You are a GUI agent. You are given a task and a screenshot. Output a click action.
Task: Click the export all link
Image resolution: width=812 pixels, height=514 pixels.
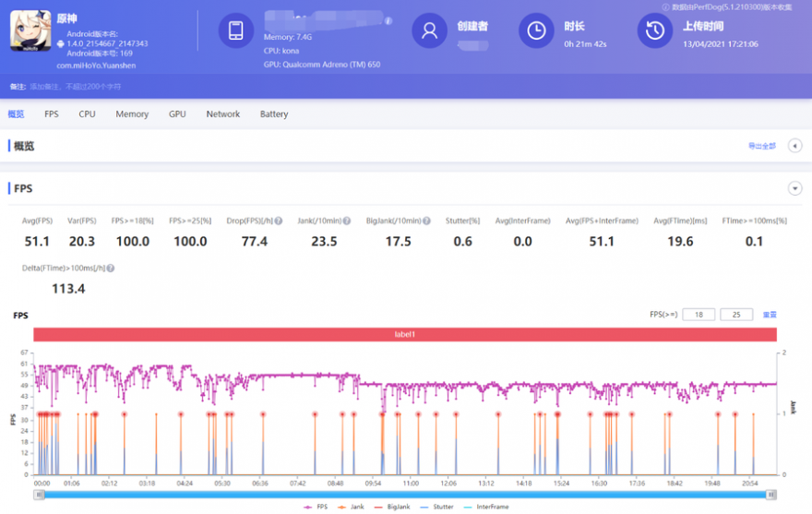761,146
